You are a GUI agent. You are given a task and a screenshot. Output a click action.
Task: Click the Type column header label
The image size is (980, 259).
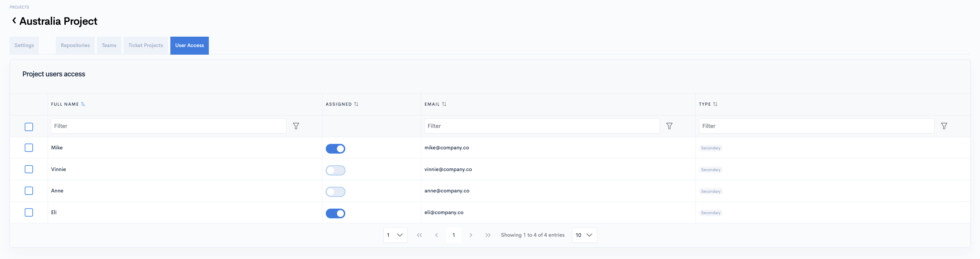(705, 104)
